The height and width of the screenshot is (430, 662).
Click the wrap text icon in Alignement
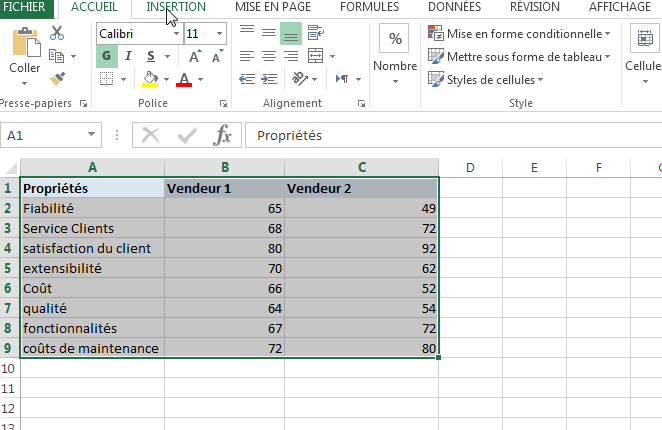(316, 33)
